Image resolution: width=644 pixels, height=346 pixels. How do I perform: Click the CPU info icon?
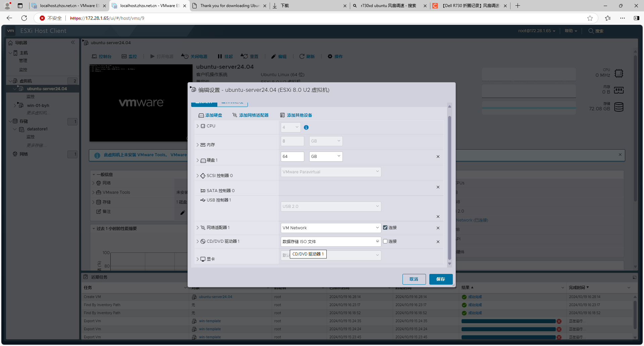(x=306, y=127)
